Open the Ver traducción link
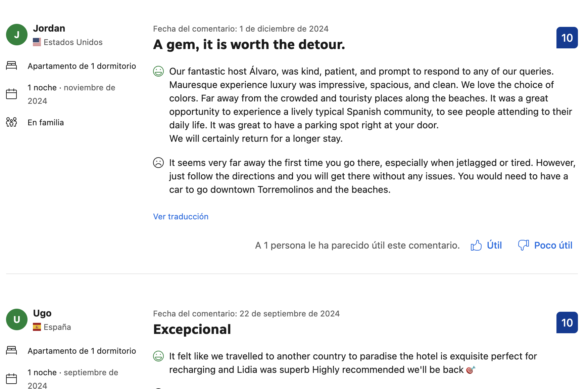The height and width of the screenshot is (389, 588). [181, 217]
